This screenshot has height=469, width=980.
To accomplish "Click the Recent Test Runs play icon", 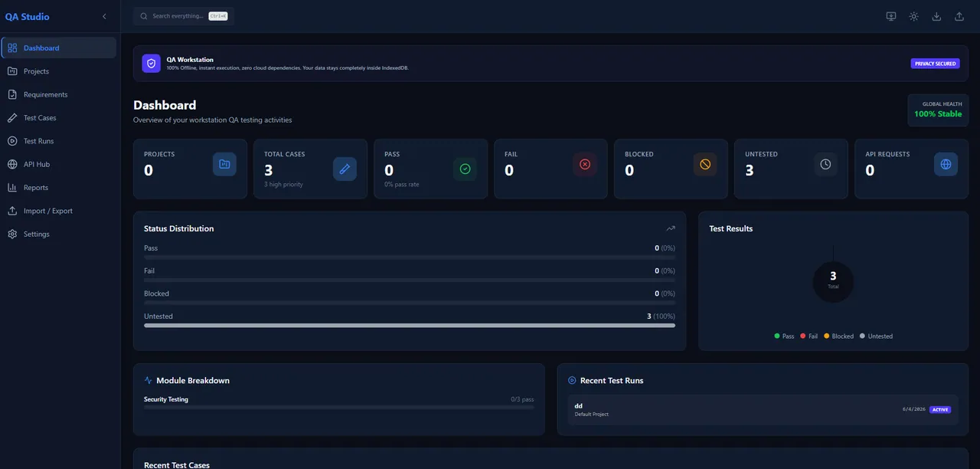I will pyautogui.click(x=572, y=380).
